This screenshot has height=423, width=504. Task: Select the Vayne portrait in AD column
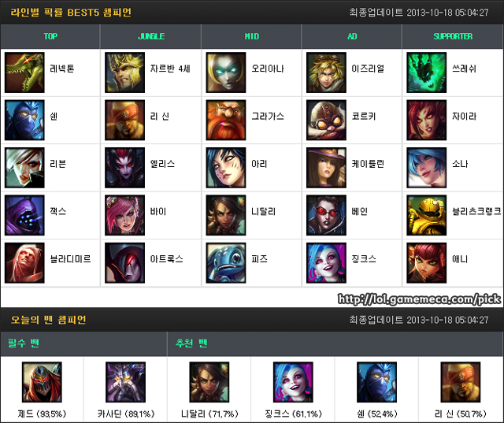click(x=326, y=215)
